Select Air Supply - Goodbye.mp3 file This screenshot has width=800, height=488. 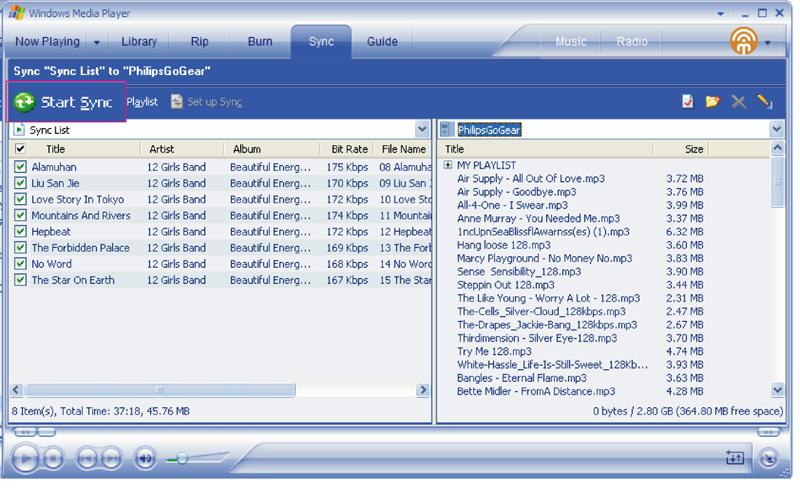pos(516,192)
